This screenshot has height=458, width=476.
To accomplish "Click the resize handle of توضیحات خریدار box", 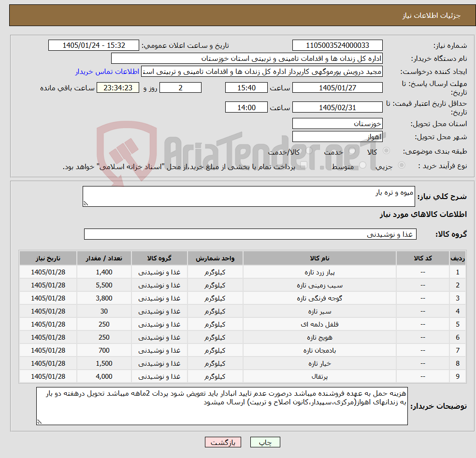I will tap(39, 422).
